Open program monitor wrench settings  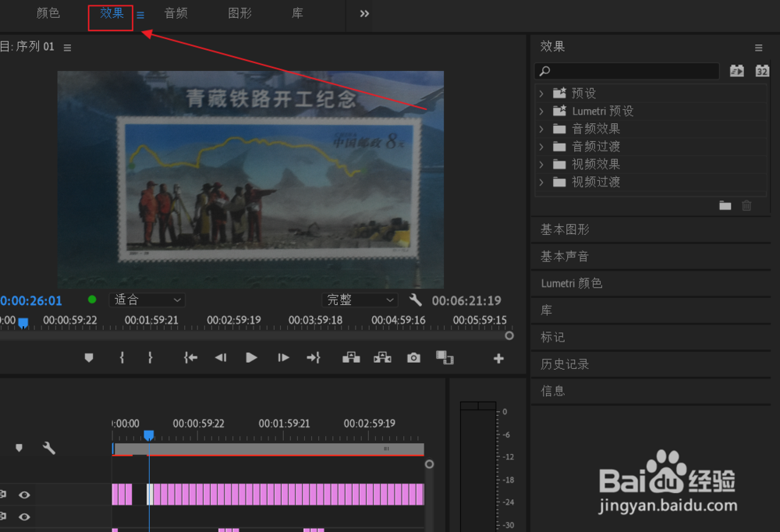click(x=416, y=300)
